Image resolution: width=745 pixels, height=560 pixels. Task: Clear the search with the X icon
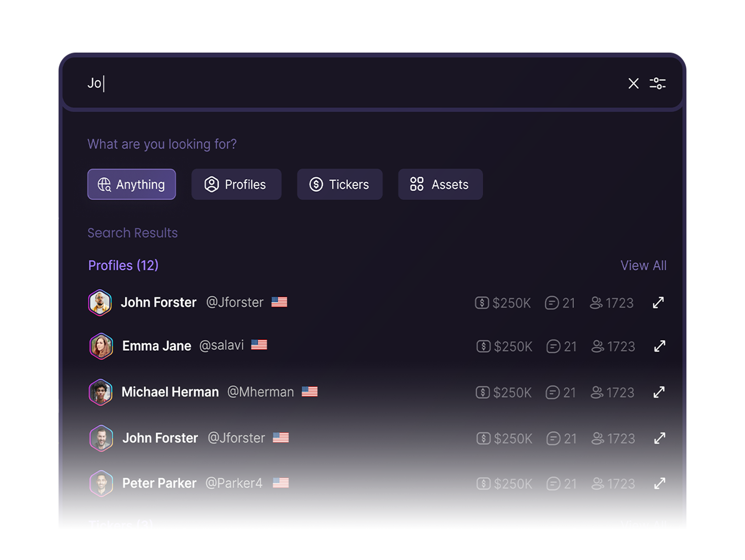pos(633,83)
